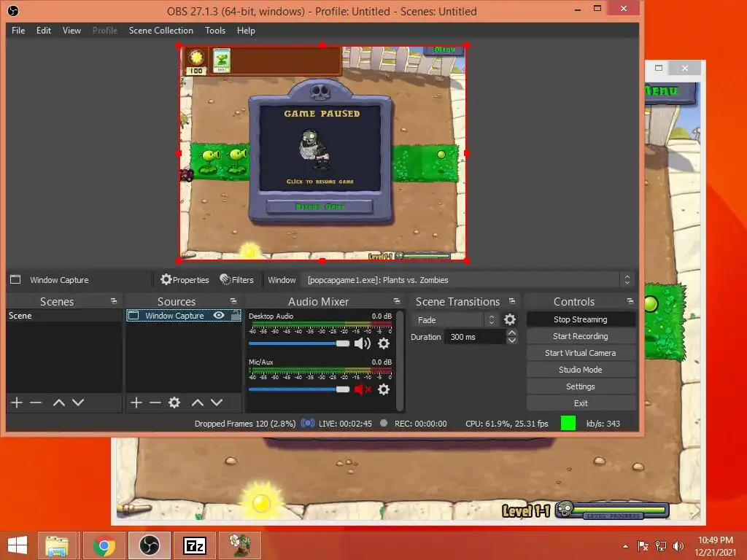This screenshot has height=560, width=747.
Task: Add a new scene with plus icon
Action: [x=17, y=402]
